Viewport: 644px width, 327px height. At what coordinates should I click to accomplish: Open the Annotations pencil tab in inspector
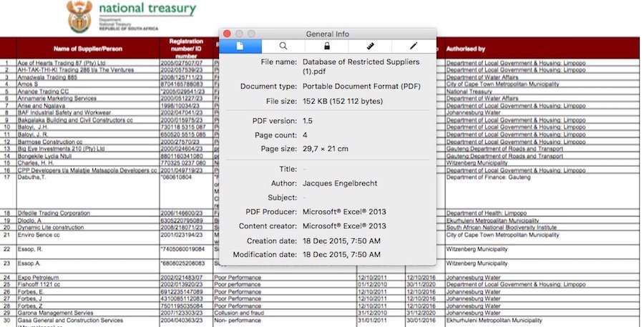click(x=414, y=46)
